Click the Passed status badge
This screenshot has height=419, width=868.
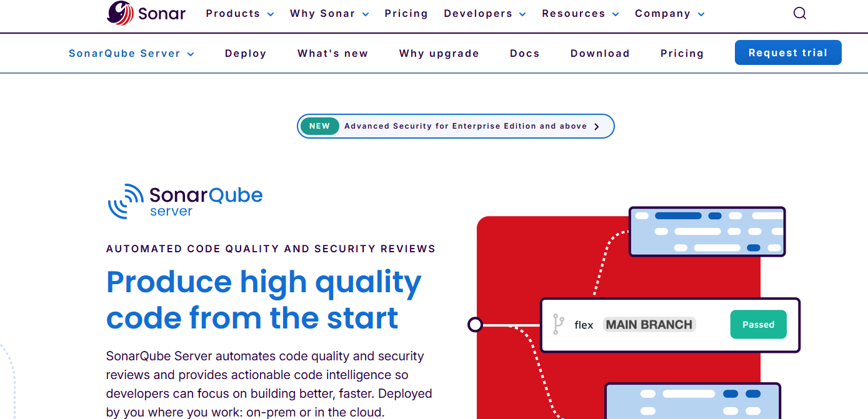[759, 325]
